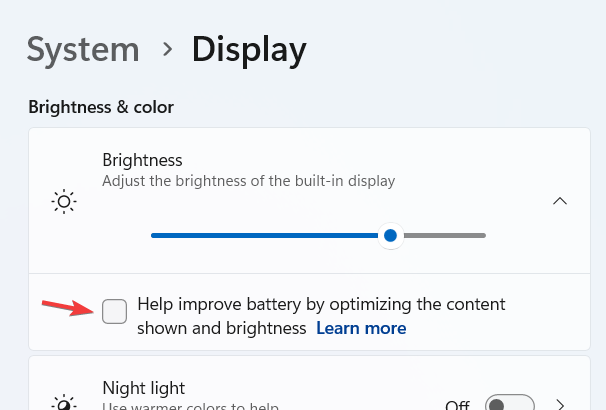Click "Adjust the brightness of the built-in display" text
Viewport: 606px width, 410px height.
point(249,181)
